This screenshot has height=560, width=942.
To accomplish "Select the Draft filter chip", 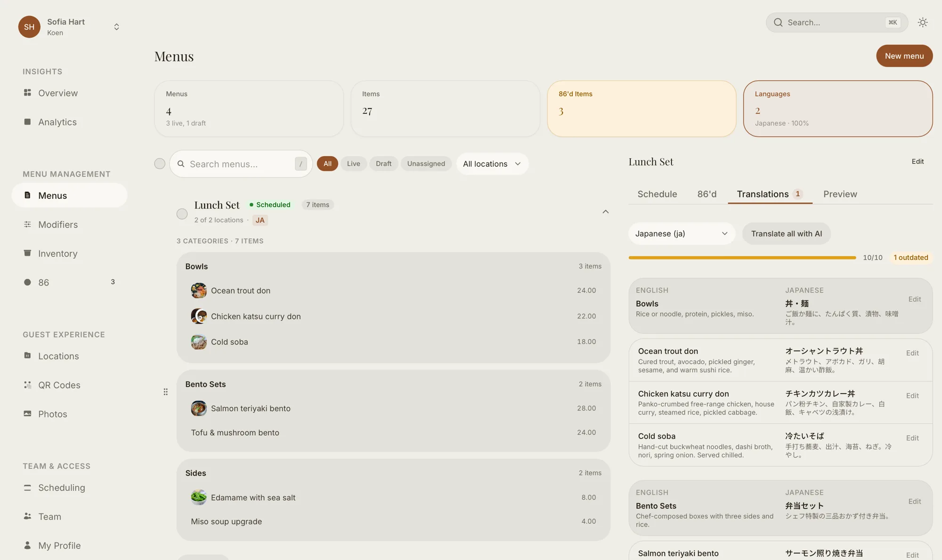I will 383,163.
